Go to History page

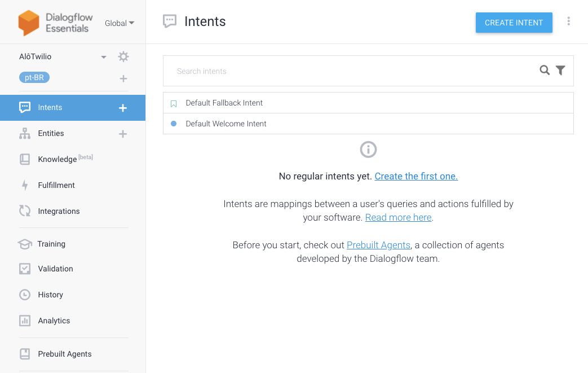click(50, 295)
